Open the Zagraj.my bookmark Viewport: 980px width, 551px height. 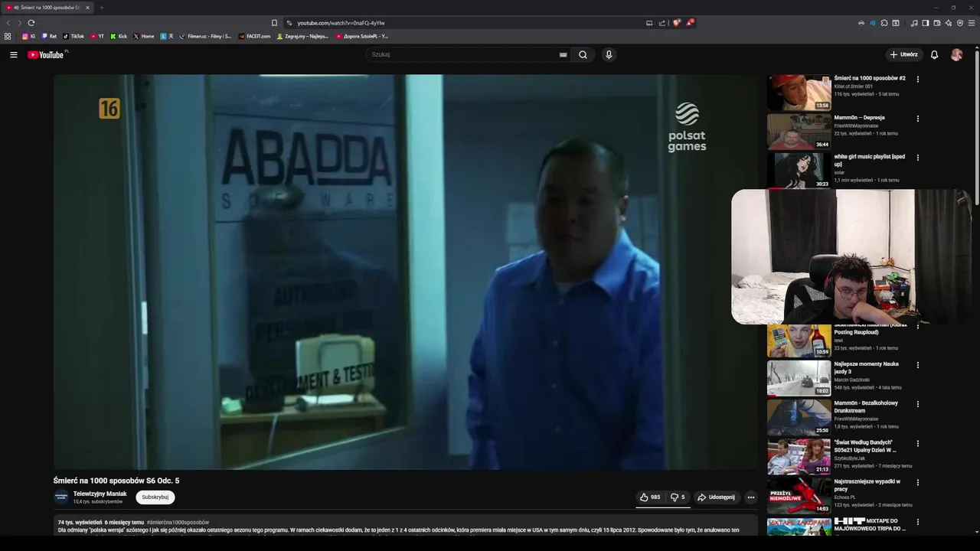tap(302, 36)
